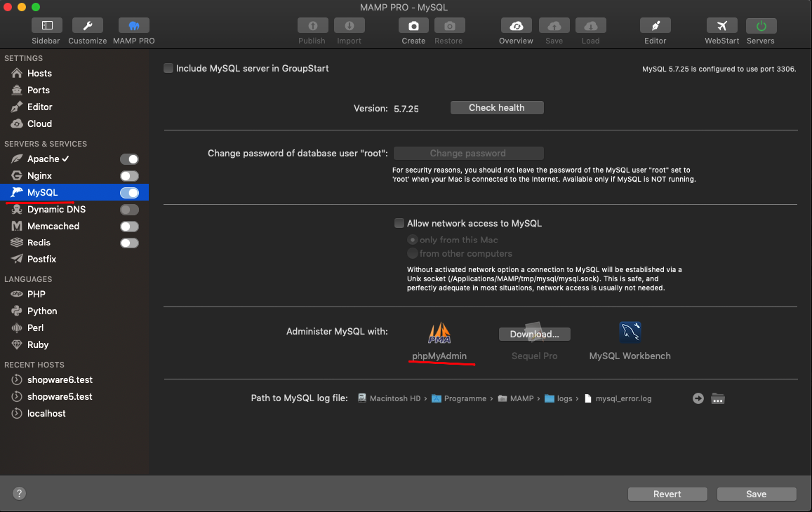Toggle the Redis service switch

(129, 243)
